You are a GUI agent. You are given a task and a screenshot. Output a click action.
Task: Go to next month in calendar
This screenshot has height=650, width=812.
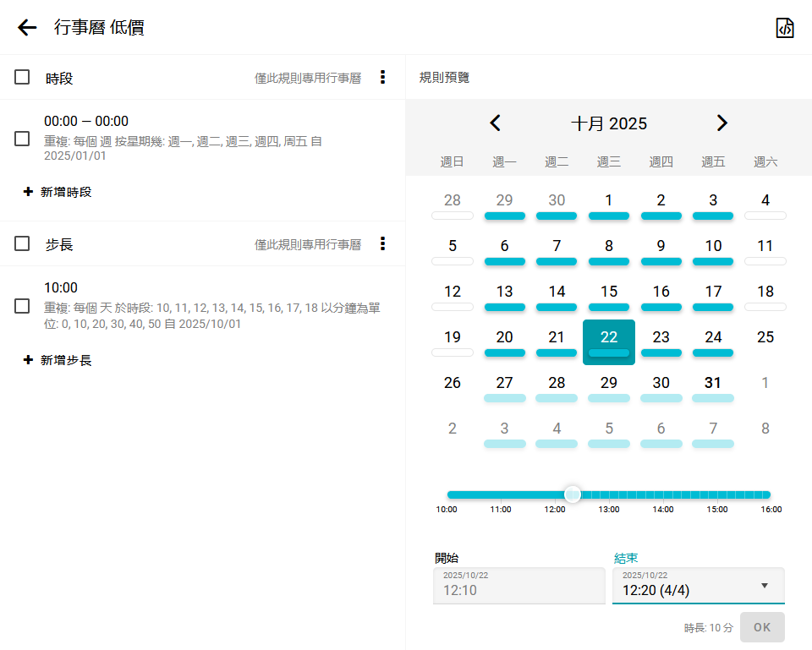point(721,123)
